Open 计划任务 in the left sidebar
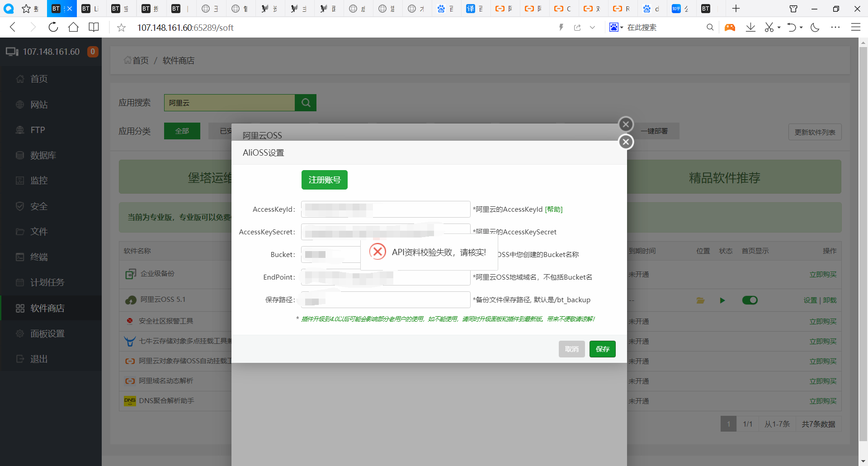 point(47,282)
